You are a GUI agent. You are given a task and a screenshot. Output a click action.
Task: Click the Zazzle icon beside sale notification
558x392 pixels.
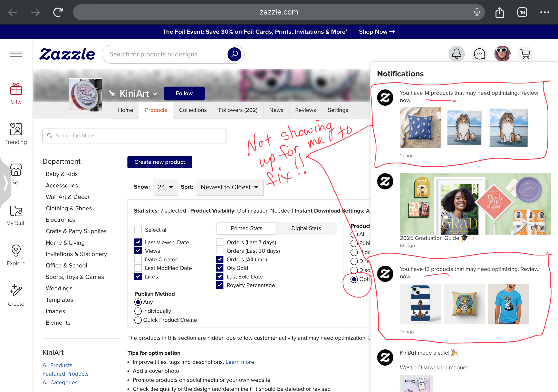click(385, 357)
